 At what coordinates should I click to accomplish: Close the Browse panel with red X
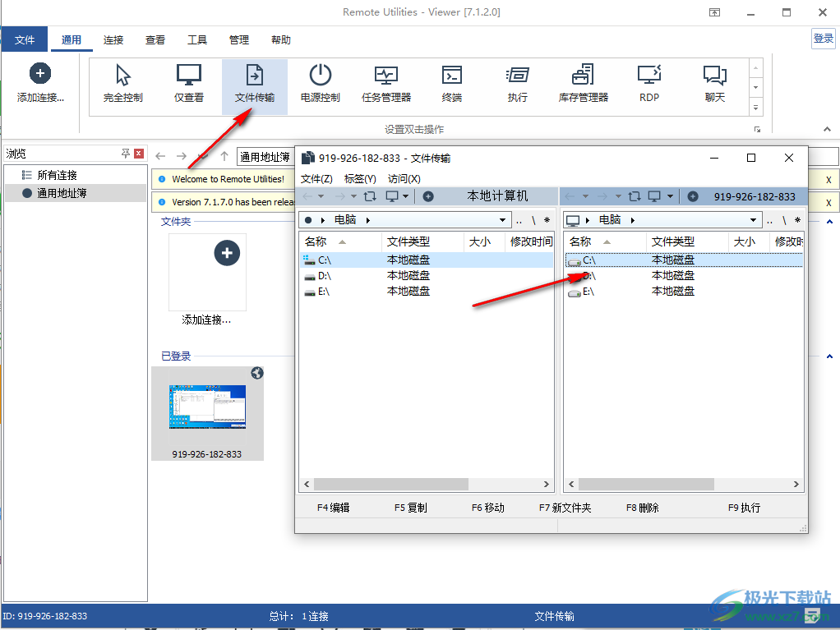139,154
